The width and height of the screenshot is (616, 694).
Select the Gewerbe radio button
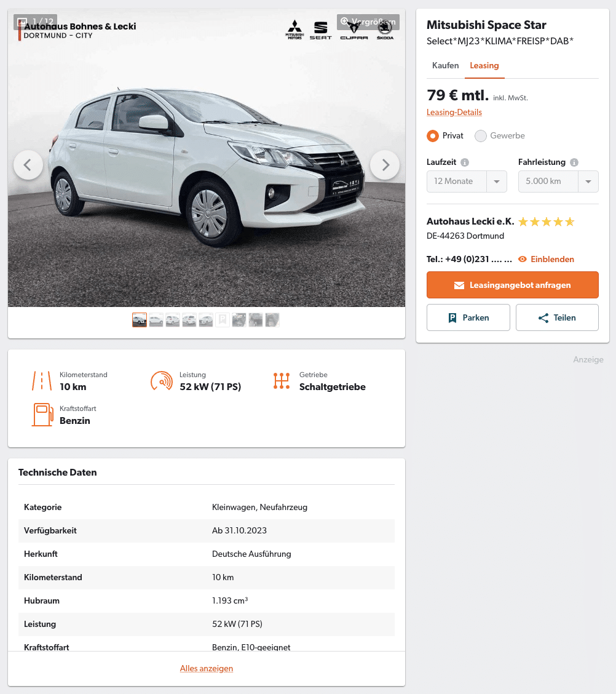coord(481,136)
